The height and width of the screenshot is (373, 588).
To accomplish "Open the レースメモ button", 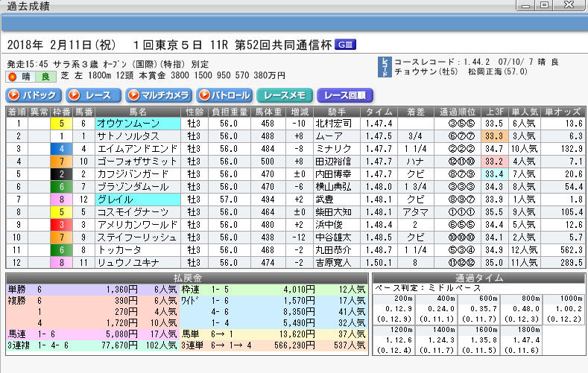I will 285,95.
